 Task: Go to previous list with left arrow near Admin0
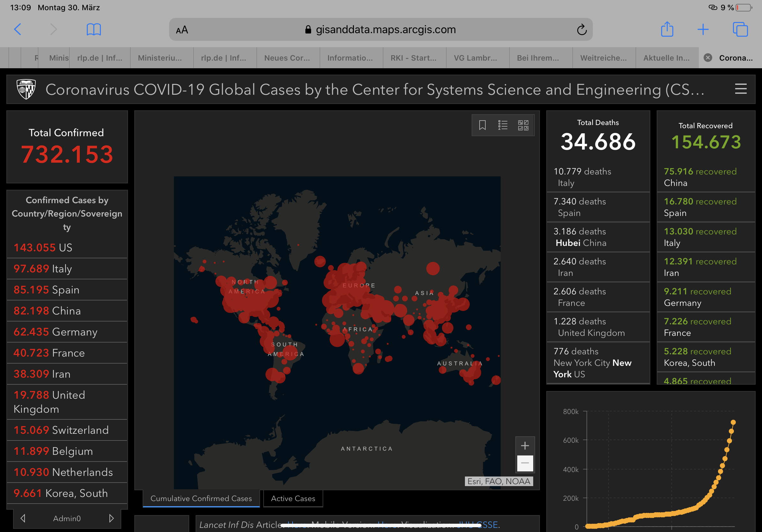[x=23, y=518]
